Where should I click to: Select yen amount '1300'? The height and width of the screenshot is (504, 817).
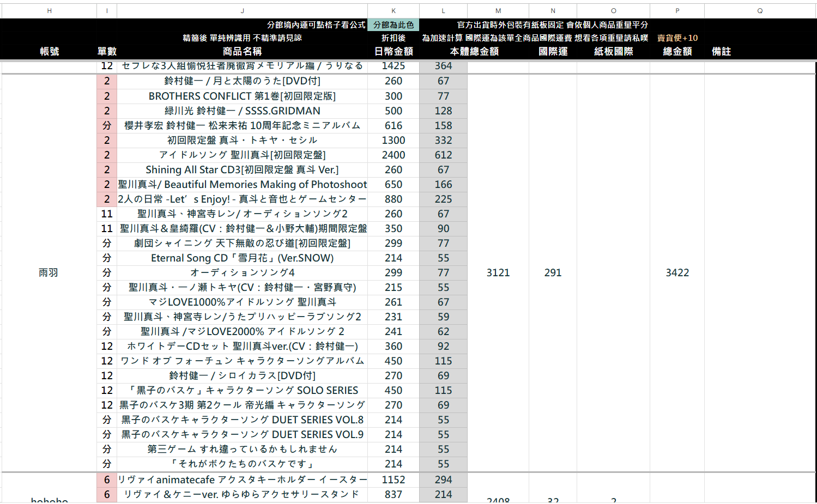click(x=394, y=141)
